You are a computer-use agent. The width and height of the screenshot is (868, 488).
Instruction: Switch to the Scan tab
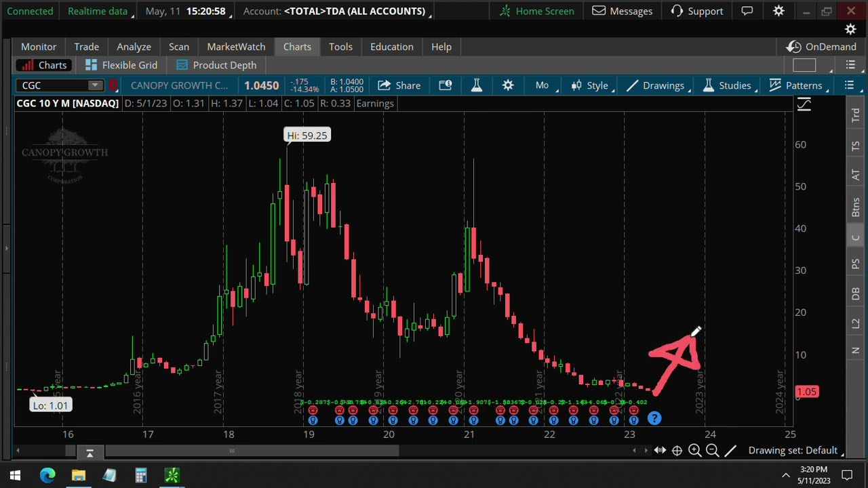click(179, 47)
